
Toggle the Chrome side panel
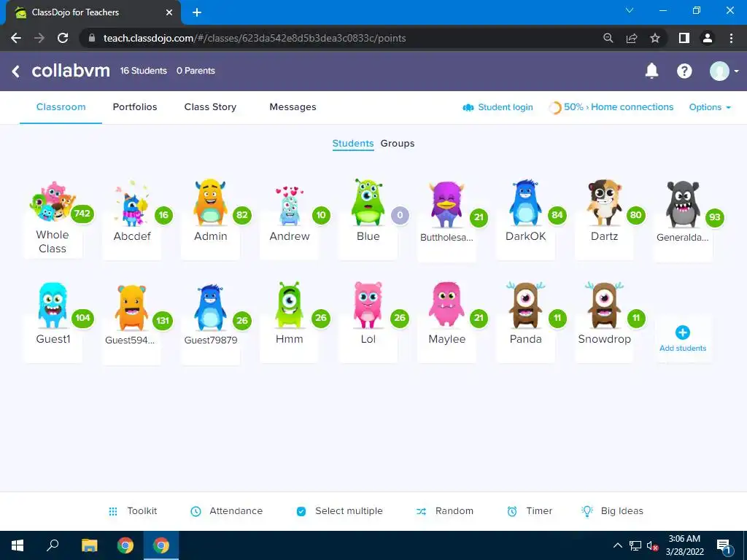pyautogui.click(x=684, y=38)
